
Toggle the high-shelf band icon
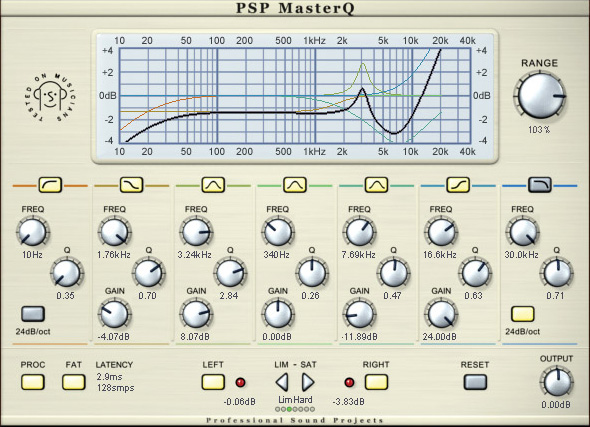point(458,185)
